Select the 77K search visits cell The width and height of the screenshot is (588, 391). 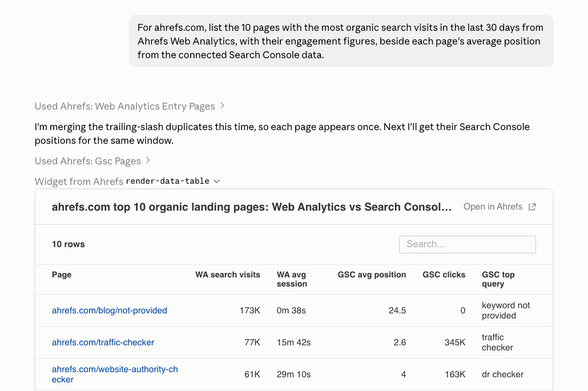(x=252, y=342)
